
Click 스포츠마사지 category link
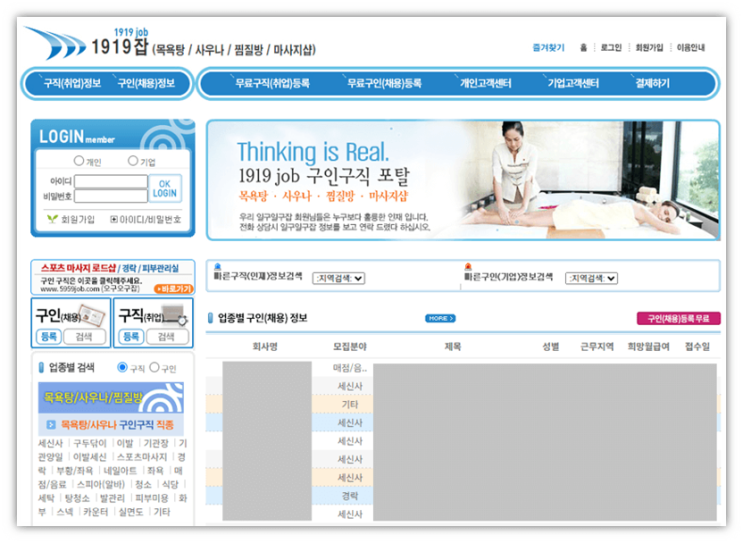coord(142,457)
